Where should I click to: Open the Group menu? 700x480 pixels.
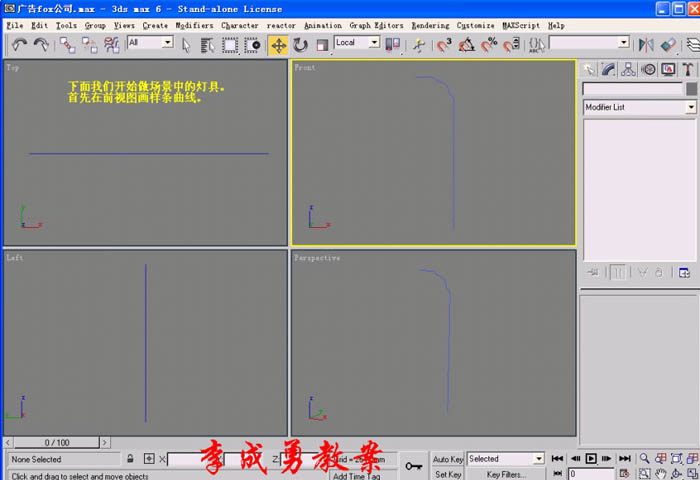coord(95,25)
